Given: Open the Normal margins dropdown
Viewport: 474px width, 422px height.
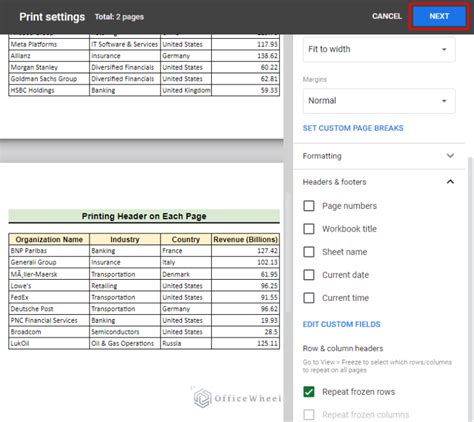Looking at the screenshot, I should tap(379, 101).
